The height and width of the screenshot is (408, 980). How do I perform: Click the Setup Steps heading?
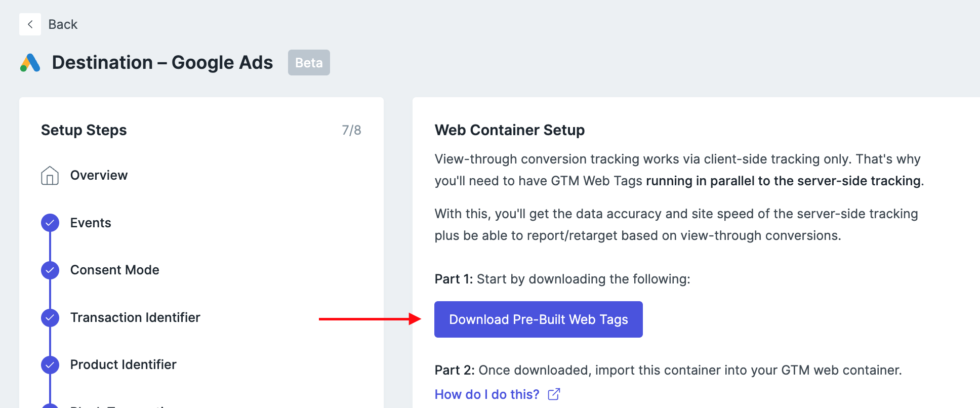pos(84,130)
